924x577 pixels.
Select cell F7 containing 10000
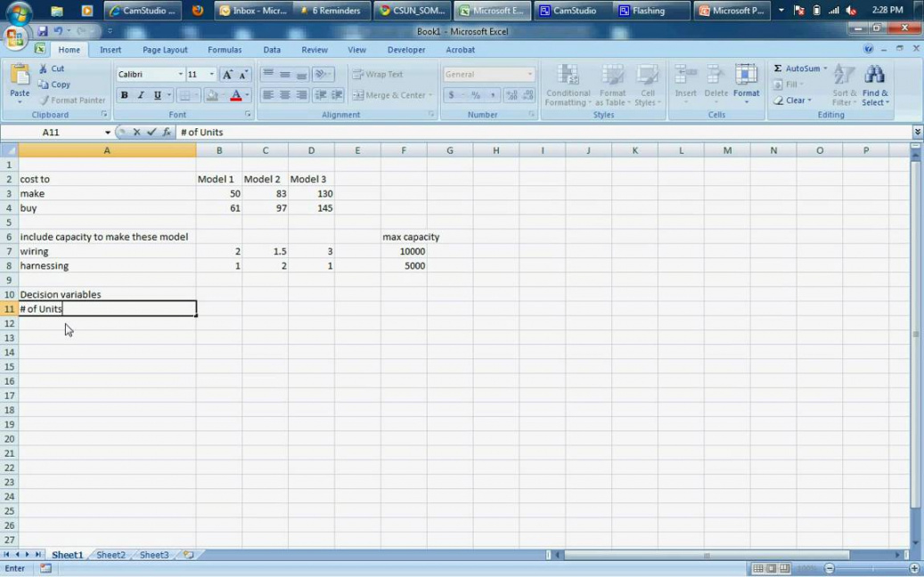[404, 251]
